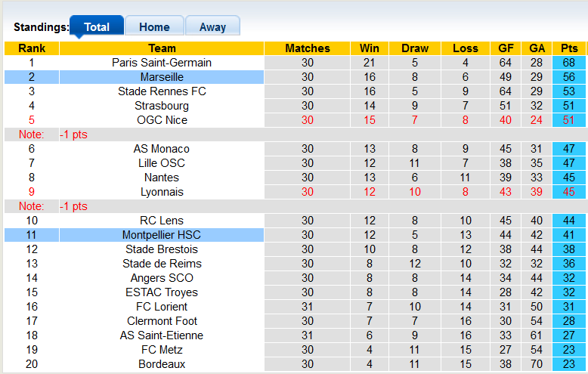The image size is (588, 374).
Task: Click on Stade Rennes FC
Action: click(162, 91)
